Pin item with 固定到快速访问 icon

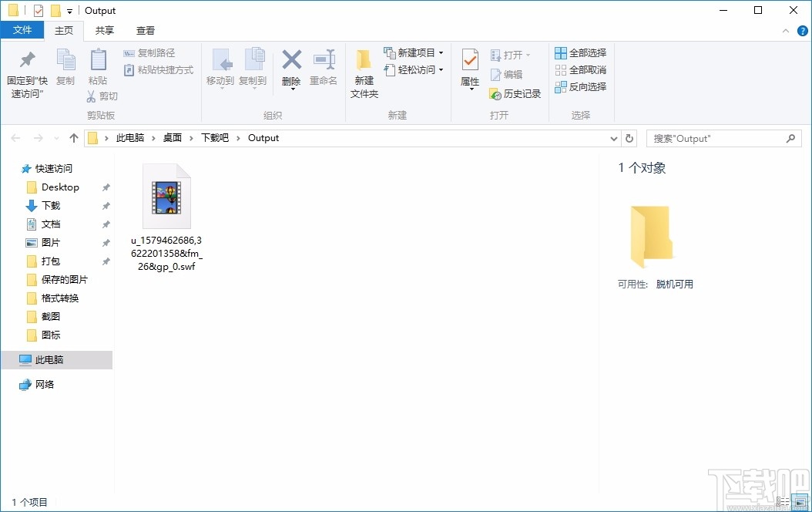27,69
